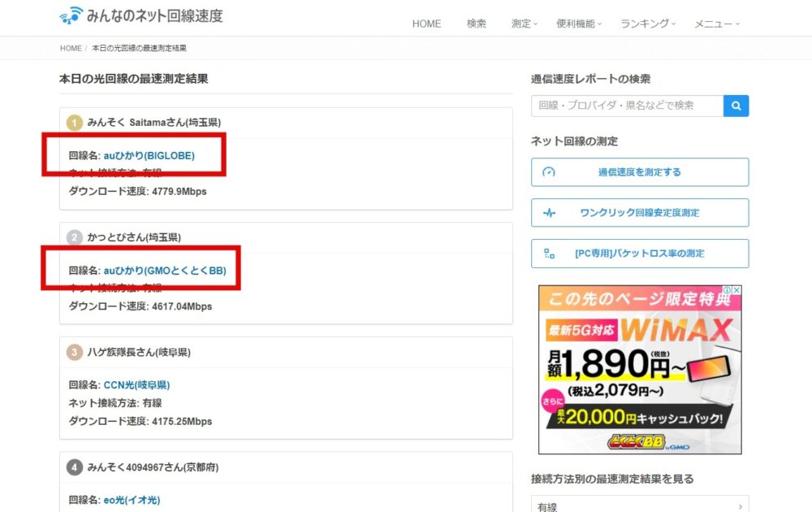The image size is (812, 512).
Task: Open the CCN光(岐阜県) link
Action: coord(136,385)
